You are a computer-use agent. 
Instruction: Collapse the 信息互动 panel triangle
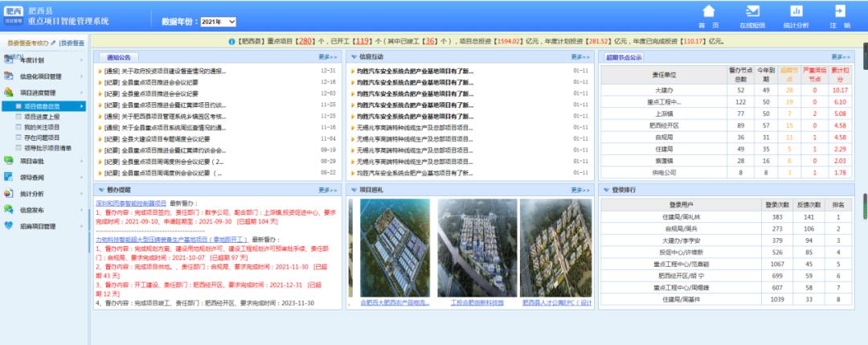tap(354, 57)
